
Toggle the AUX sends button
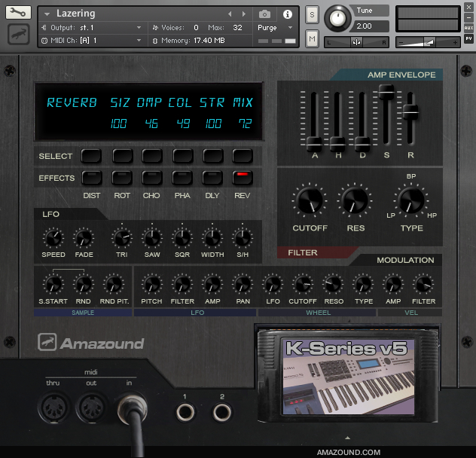click(468, 28)
